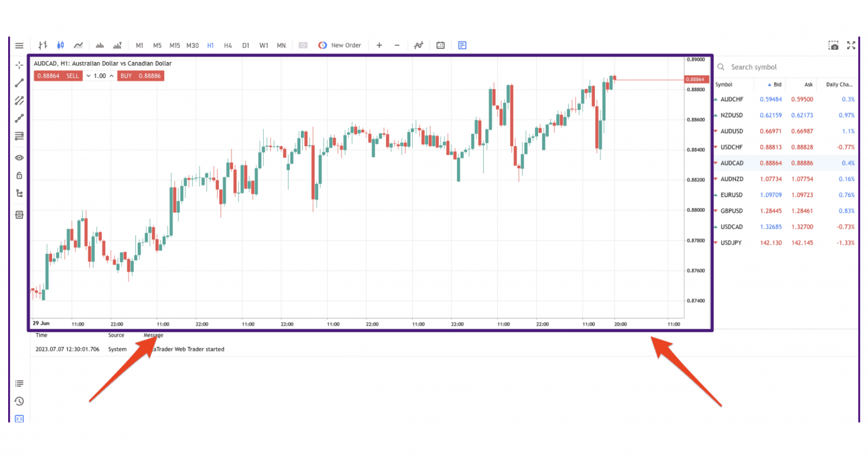
Task: Open the trend line drawing tool
Action: pyautogui.click(x=19, y=82)
